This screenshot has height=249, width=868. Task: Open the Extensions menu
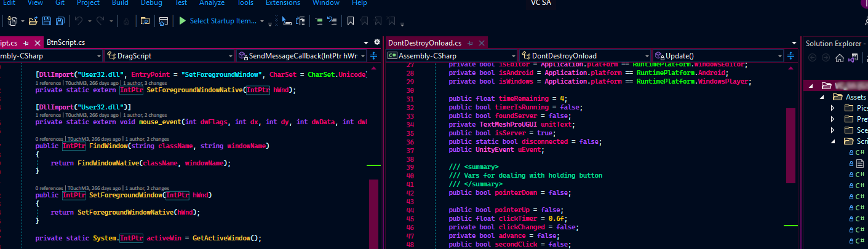282,3
